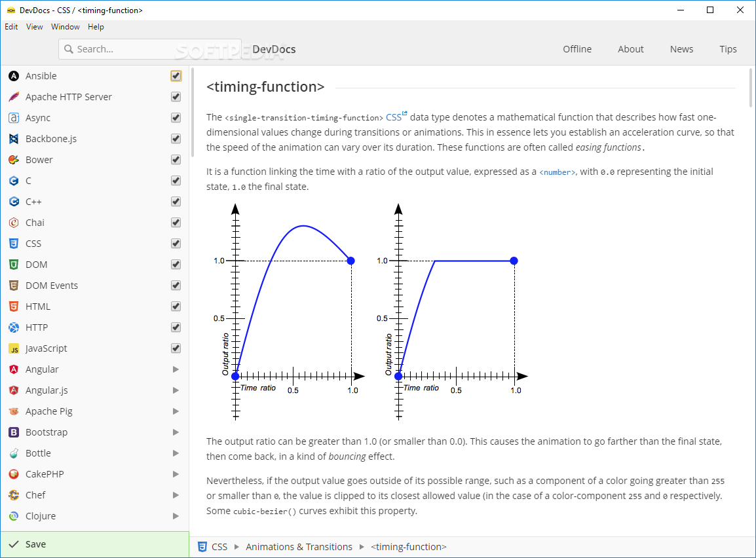The height and width of the screenshot is (558, 756).
Task: Click the Async logo icon
Action: [x=14, y=118]
